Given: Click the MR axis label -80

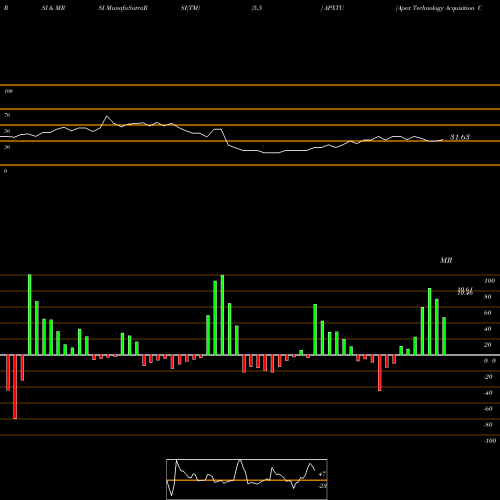Looking at the screenshot, I should pyautogui.click(x=488, y=425).
